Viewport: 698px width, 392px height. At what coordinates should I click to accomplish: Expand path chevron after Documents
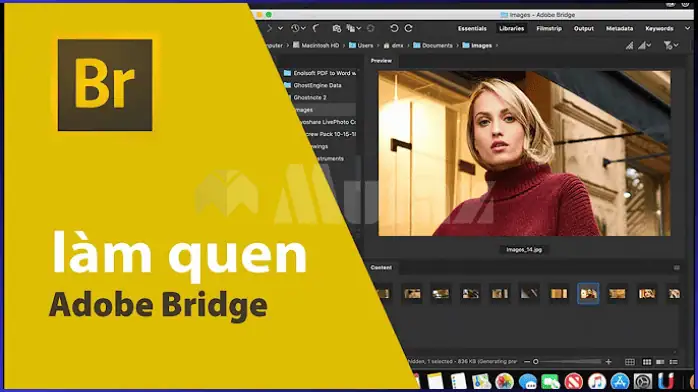coord(457,45)
